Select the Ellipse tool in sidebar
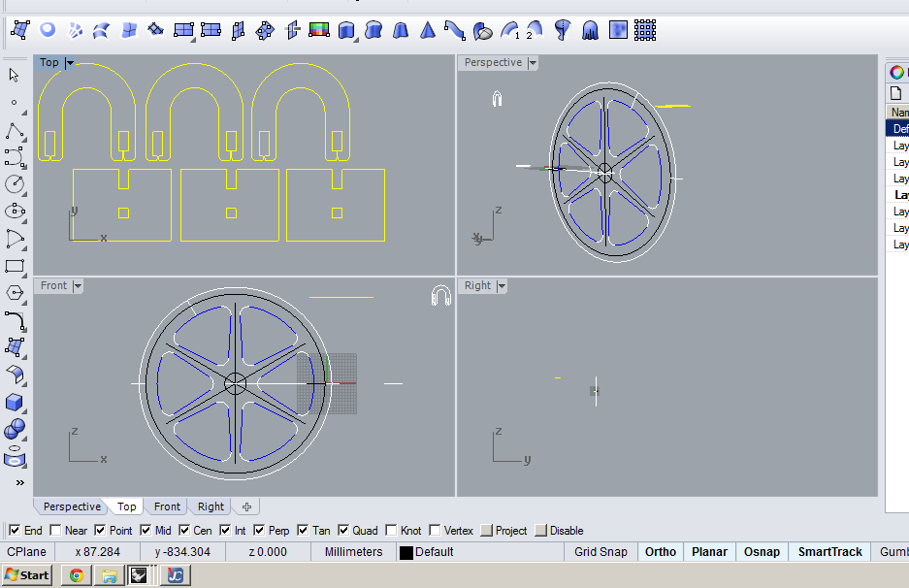Screen dimensions: 909x588 point(15,212)
